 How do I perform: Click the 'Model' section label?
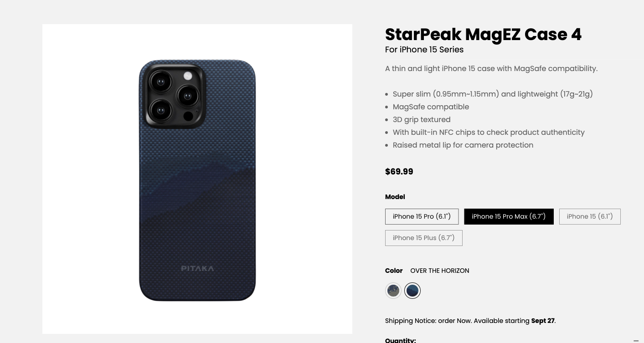pos(395,197)
